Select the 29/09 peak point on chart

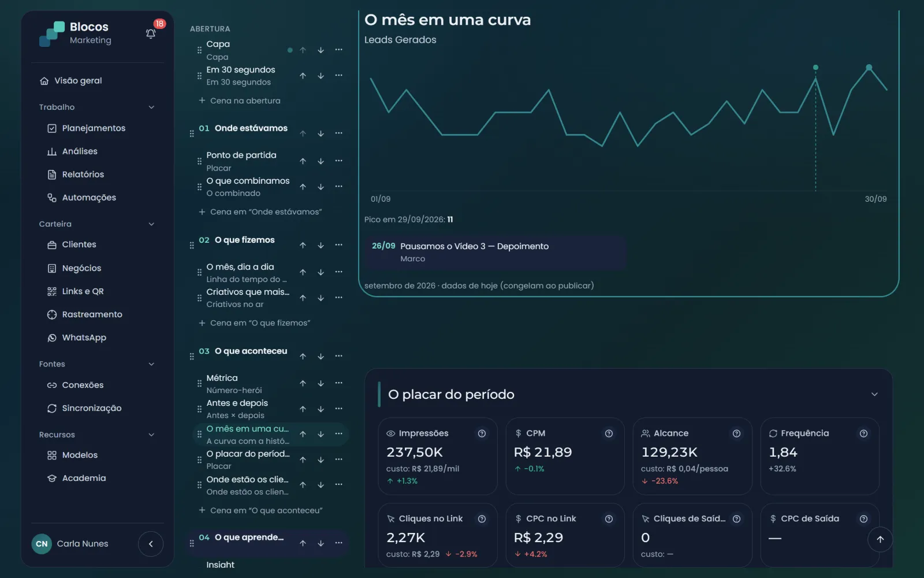coord(869,68)
